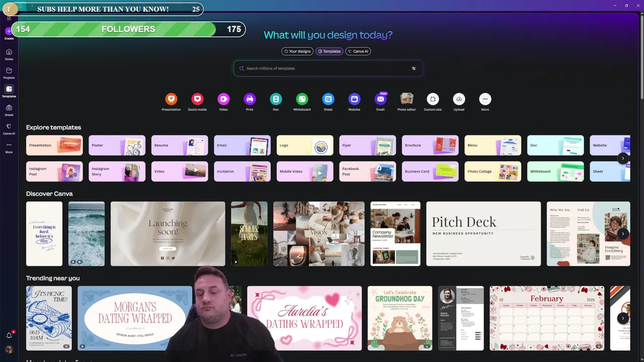Open the Company Newsletter template

coord(395,234)
